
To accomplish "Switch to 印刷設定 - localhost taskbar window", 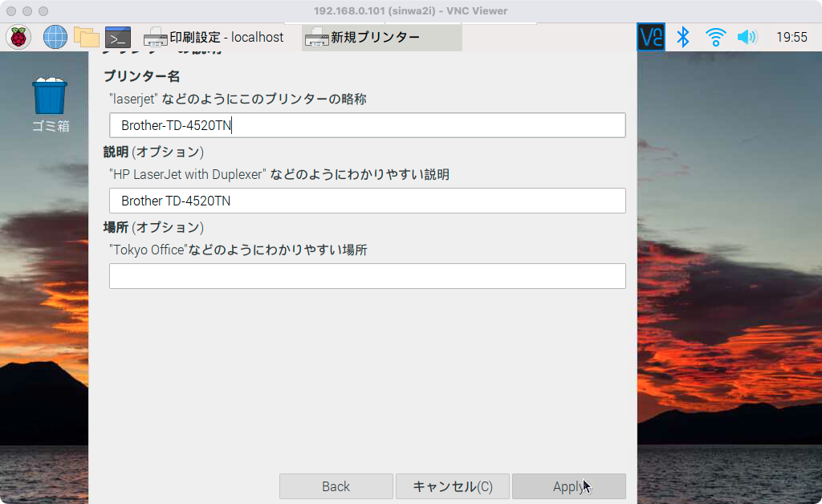I will coord(214,38).
